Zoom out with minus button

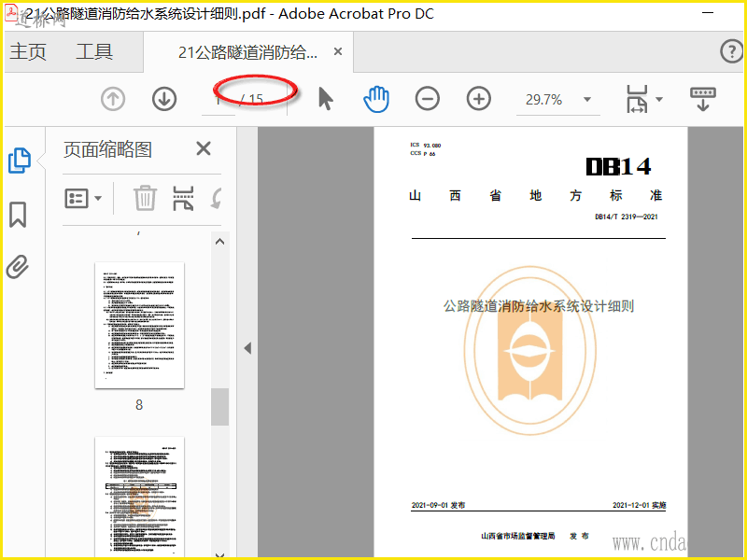[428, 99]
